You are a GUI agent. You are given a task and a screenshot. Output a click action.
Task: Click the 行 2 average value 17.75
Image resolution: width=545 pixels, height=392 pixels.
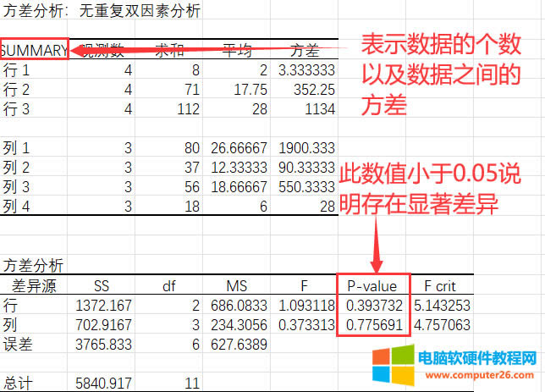pyautogui.click(x=250, y=90)
